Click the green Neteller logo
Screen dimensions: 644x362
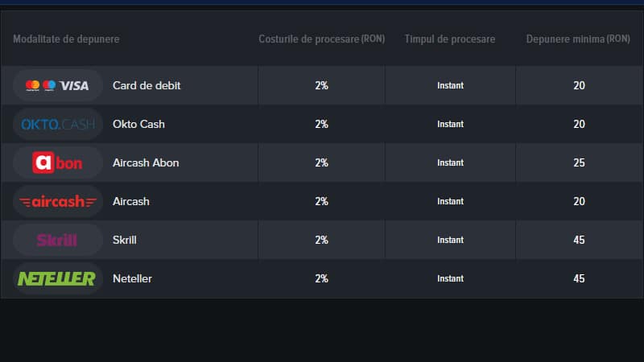57,278
